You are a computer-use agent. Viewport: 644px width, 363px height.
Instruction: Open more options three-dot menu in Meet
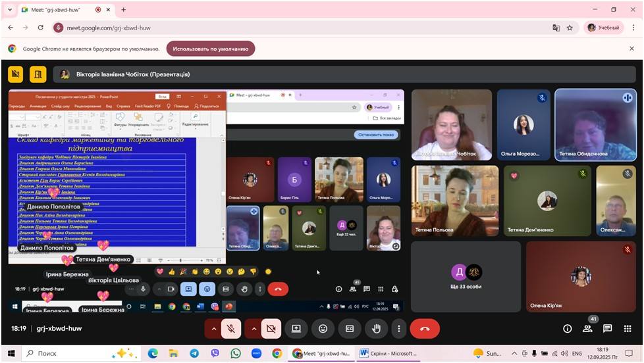point(398,328)
